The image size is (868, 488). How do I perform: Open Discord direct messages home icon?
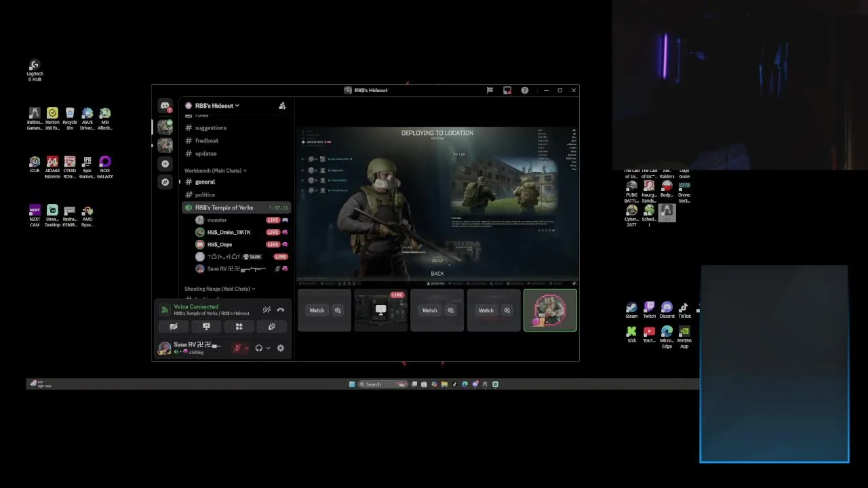[165, 106]
